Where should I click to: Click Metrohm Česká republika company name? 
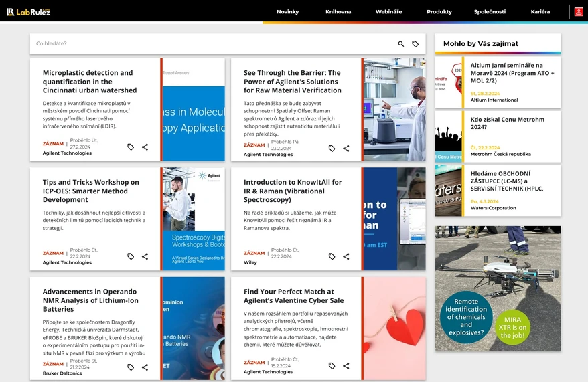click(501, 154)
